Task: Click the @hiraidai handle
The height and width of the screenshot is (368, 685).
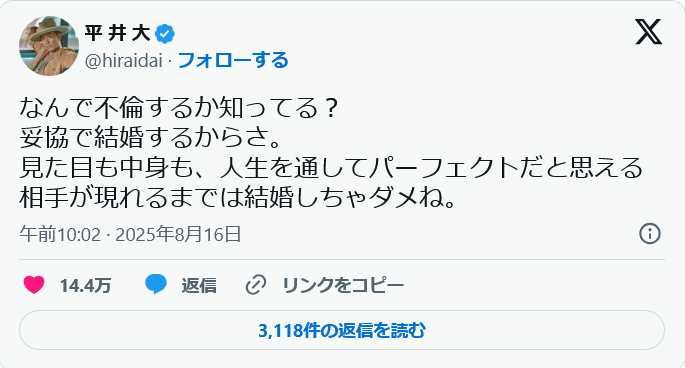Action: click(124, 61)
